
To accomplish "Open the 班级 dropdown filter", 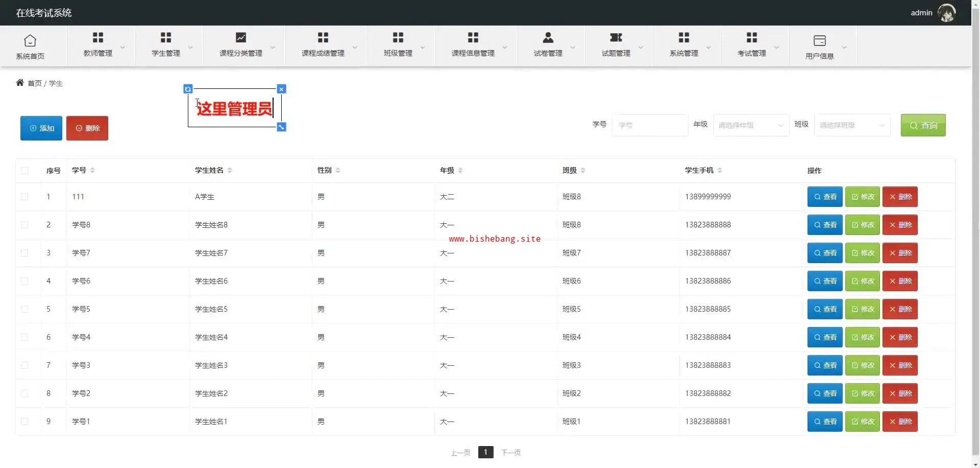I will pos(851,125).
